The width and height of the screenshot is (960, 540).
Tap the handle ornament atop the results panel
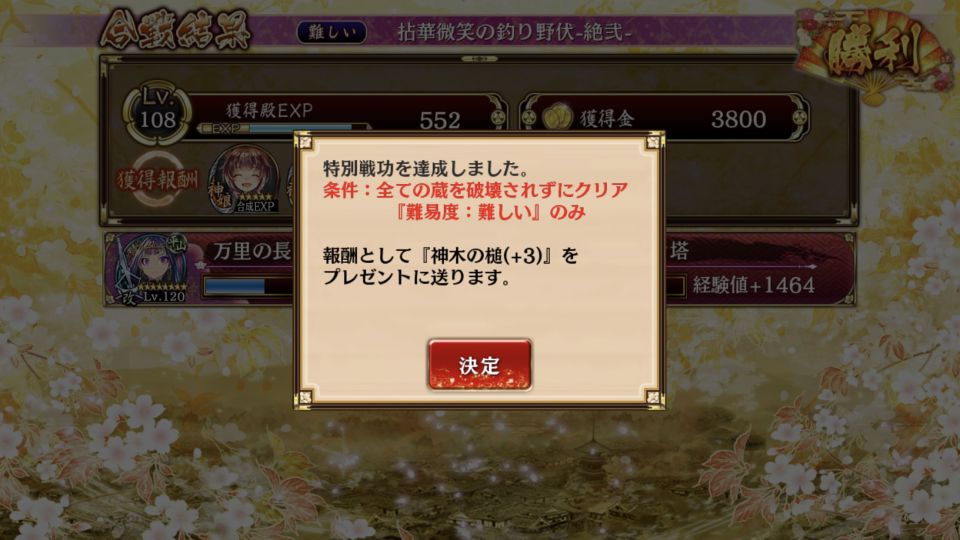479,59
